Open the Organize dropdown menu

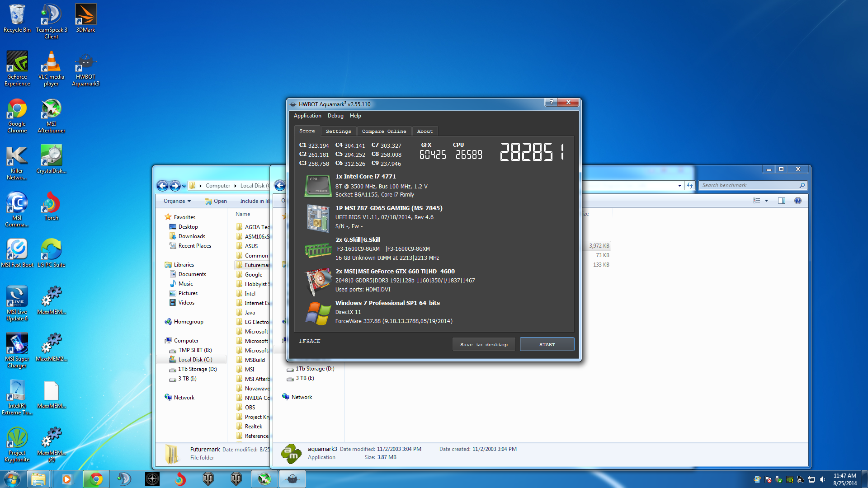pyautogui.click(x=177, y=201)
